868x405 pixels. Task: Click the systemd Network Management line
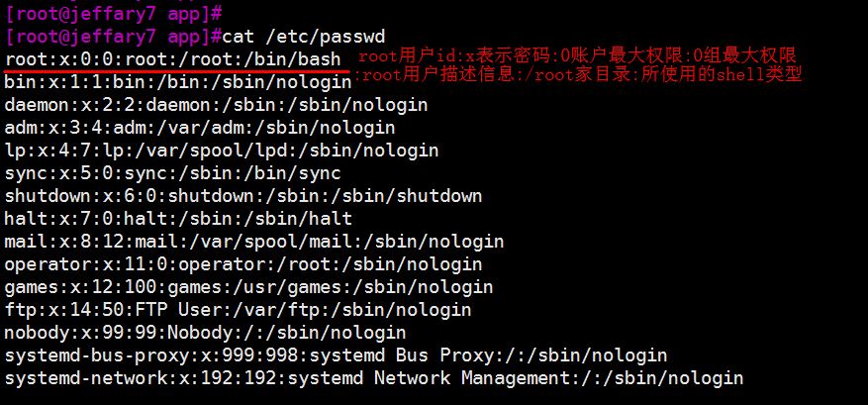click(374, 378)
